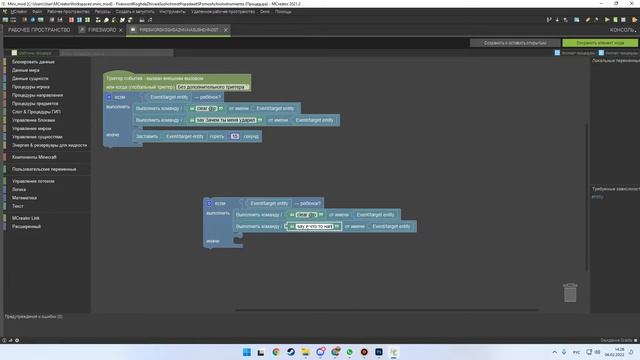Edit the 'say и что то нет' text field
The width and height of the screenshot is (640, 360).
[314, 226]
